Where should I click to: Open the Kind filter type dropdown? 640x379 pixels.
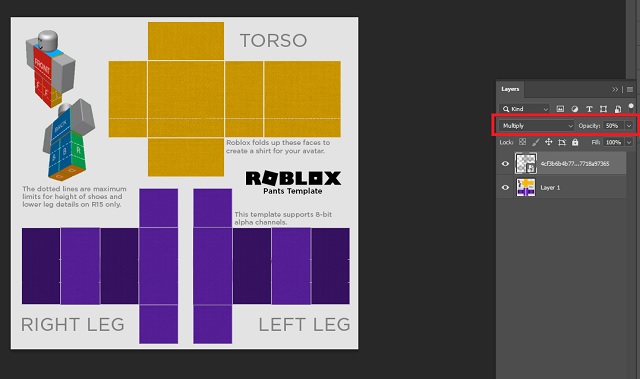click(525, 109)
